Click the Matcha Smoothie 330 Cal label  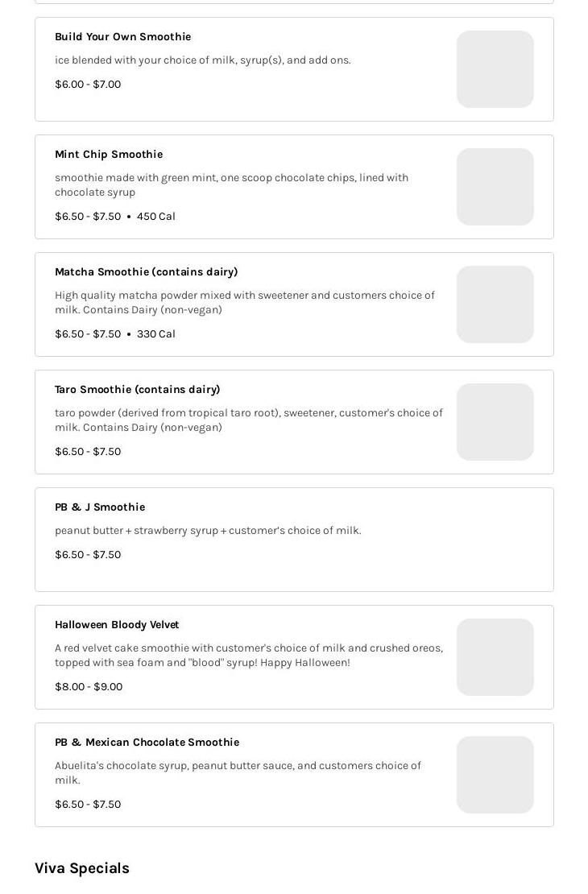(155, 334)
